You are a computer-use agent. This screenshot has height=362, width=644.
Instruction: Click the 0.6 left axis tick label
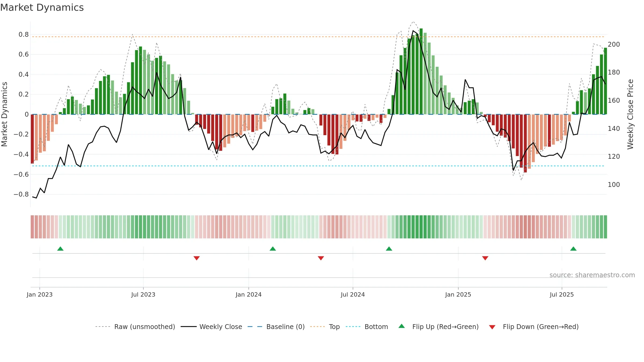tap(24, 54)
